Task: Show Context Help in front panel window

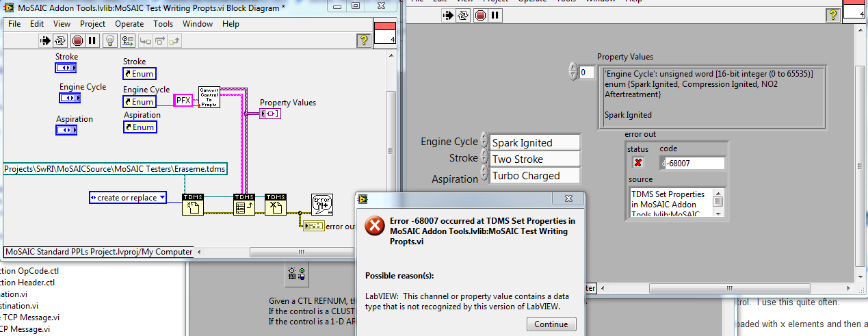Action: point(832,15)
